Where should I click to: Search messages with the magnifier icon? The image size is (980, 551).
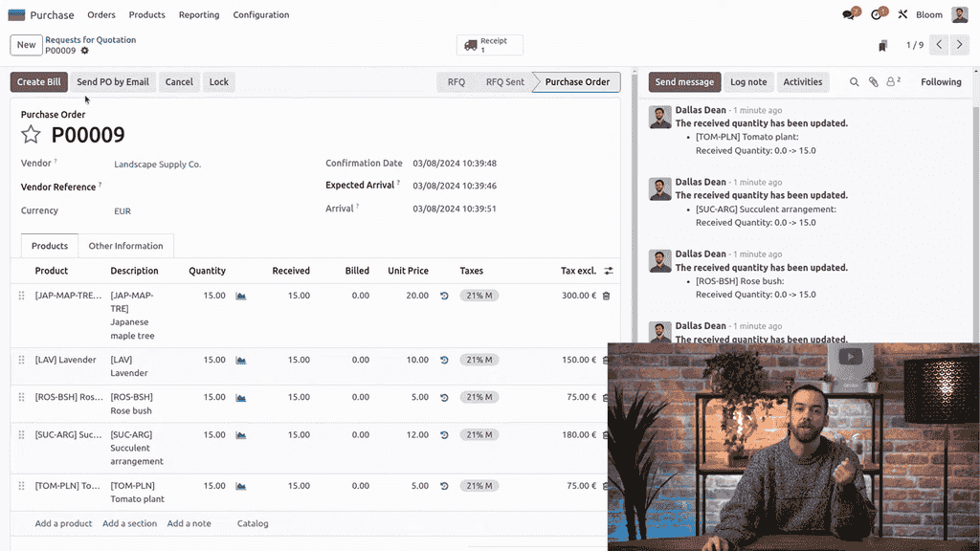(855, 82)
